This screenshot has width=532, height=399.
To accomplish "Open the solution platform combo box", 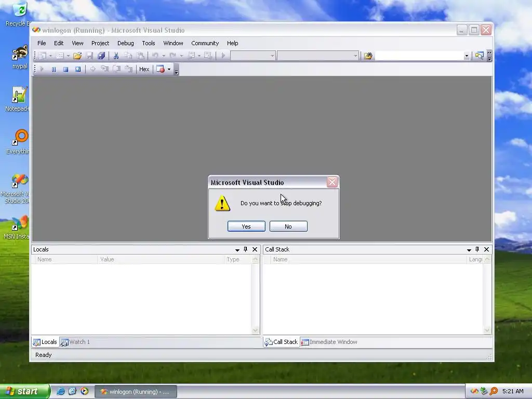I will [317, 56].
